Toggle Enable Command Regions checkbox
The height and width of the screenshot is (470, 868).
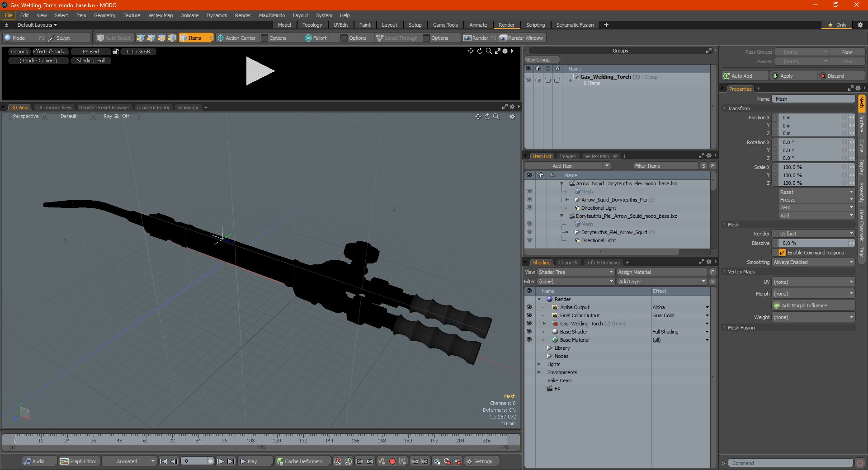click(783, 253)
